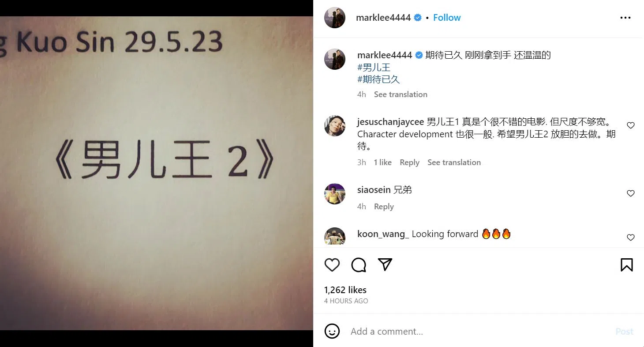Save the post with bookmark icon
Screen dimensions: 644x347
[x=627, y=265]
